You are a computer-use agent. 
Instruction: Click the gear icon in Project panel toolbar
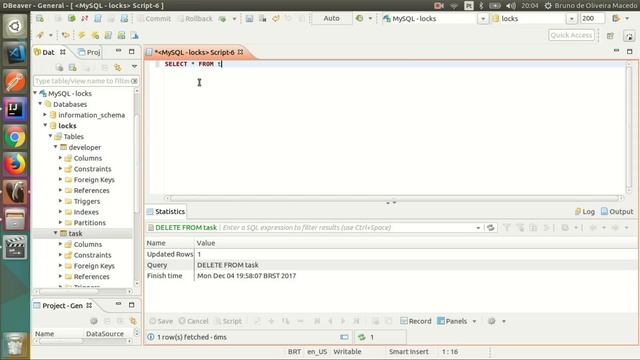(94, 321)
